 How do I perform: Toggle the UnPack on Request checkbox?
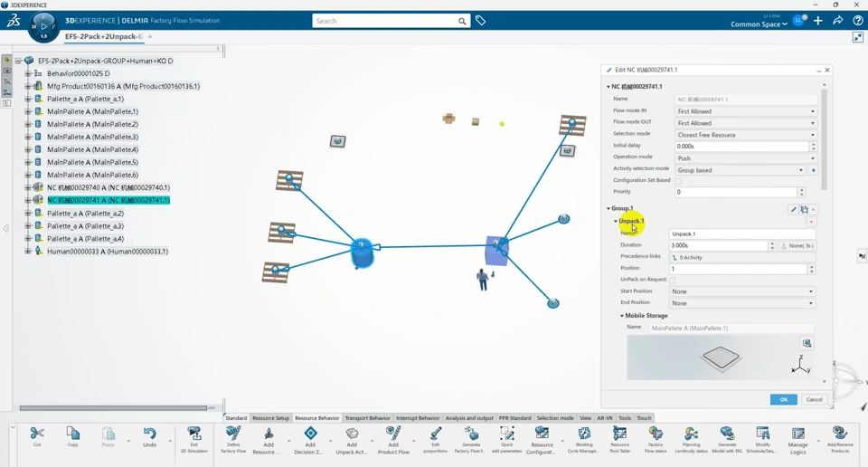[672, 280]
